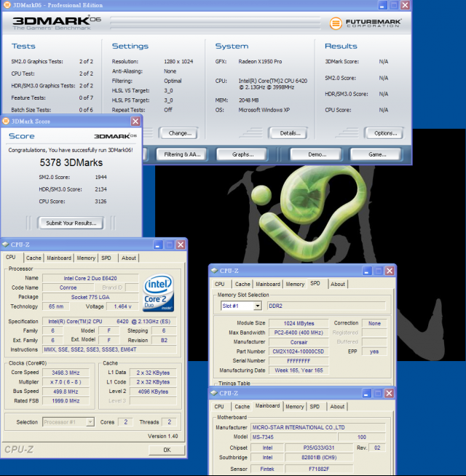Click the 82801IB (ICH9) southbridge field
The image size is (466, 476).
pos(319,457)
